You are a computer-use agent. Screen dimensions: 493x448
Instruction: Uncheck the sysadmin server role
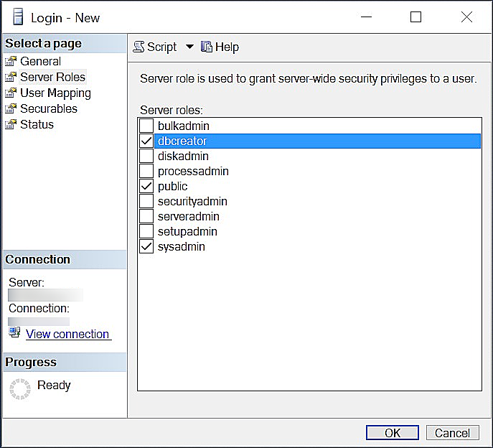[x=146, y=246]
